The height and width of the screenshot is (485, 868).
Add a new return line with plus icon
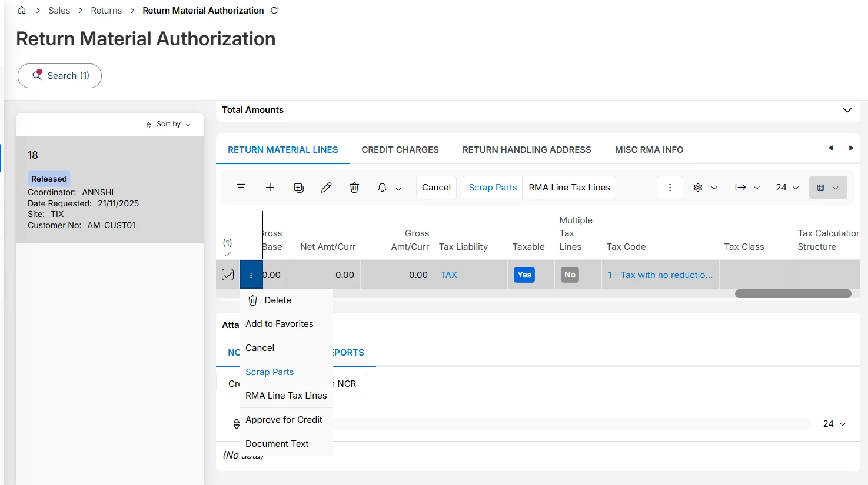point(270,188)
